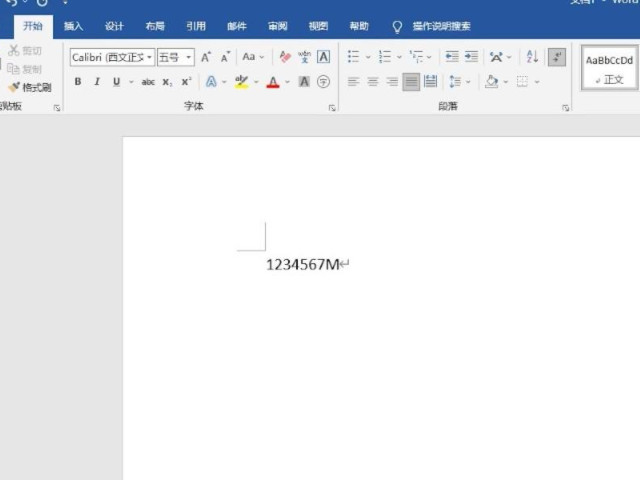Screen dimensions: 640x480
Task: Click the 操作说明搜索 search field
Action: point(441,26)
